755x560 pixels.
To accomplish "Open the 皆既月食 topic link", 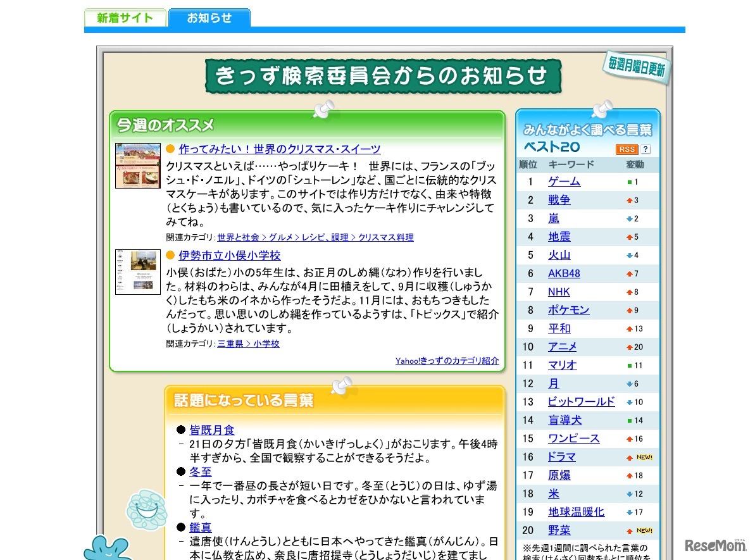I will [x=212, y=430].
